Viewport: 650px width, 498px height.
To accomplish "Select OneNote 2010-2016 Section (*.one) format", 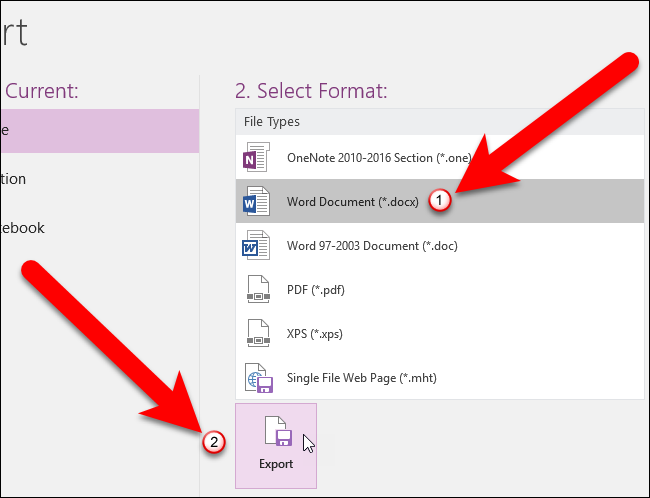I will pos(440,157).
